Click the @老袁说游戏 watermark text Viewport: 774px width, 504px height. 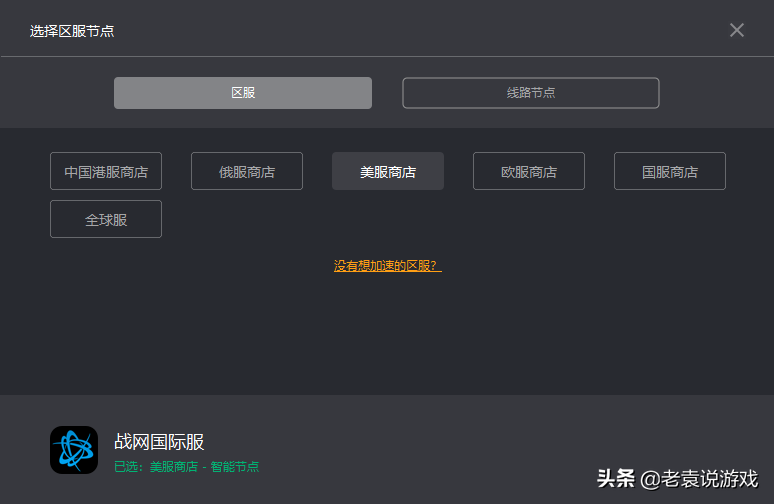(x=699, y=478)
